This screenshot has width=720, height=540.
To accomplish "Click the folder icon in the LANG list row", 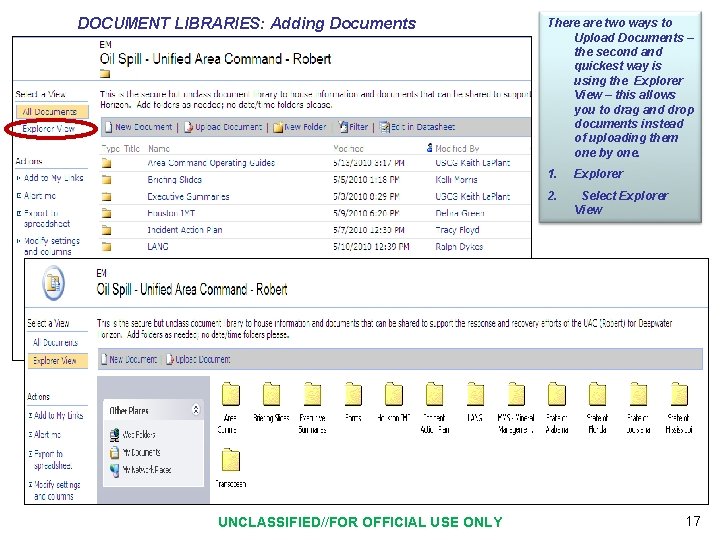I will click(107, 247).
